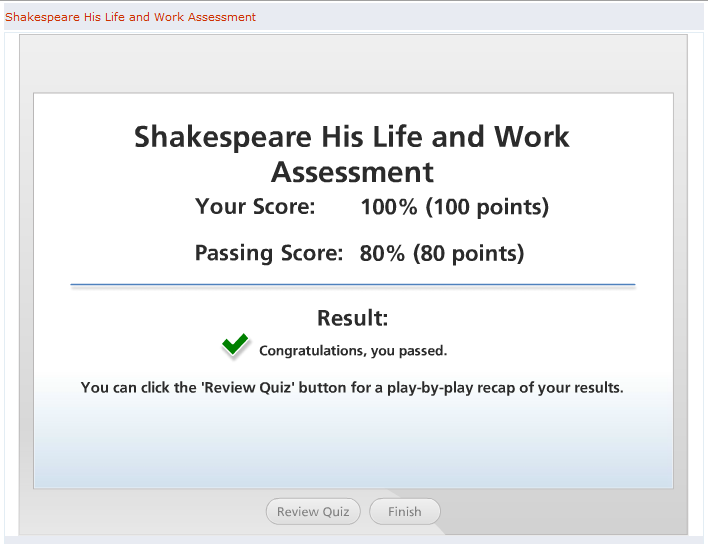The image size is (708, 544).
Task: Click the 'Result:' heading
Action: pyautogui.click(x=353, y=318)
